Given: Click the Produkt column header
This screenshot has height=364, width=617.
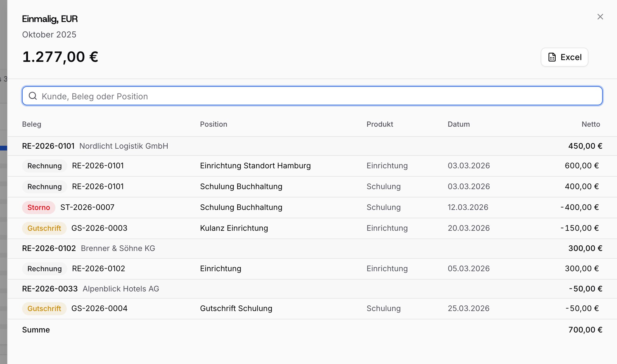Looking at the screenshot, I should click(x=380, y=124).
